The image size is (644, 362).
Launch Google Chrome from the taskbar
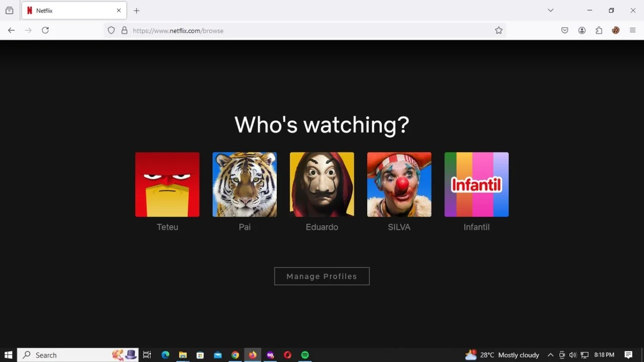[235, 355]
